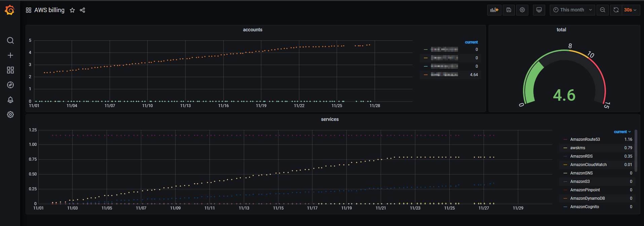Open the Create plus menu
644x226 pixels.
tap(10, 55)
